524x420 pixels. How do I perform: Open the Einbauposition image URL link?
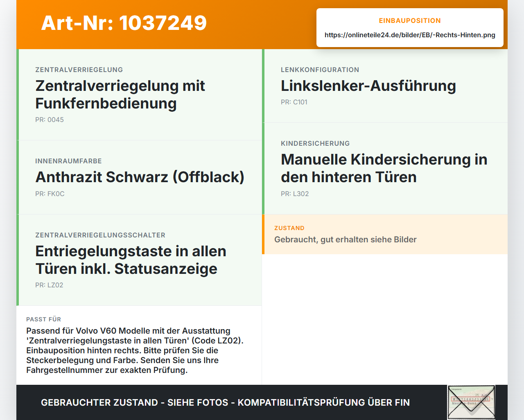(410, 35)
